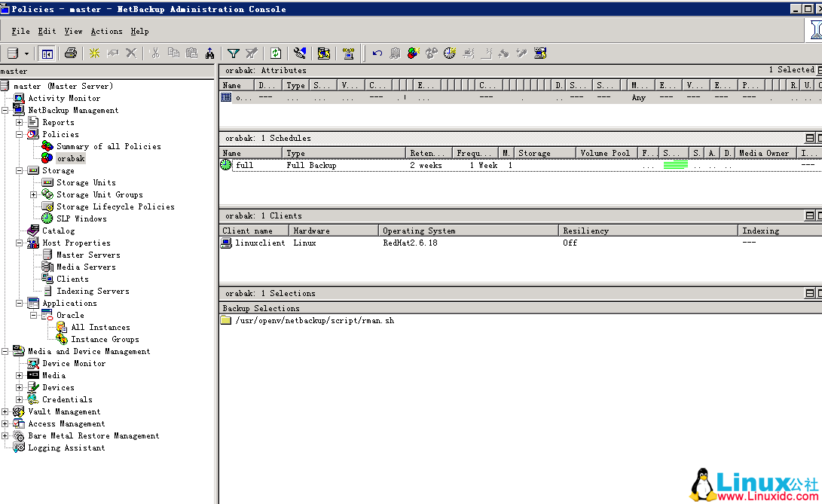Open the Actions menu

106,31
